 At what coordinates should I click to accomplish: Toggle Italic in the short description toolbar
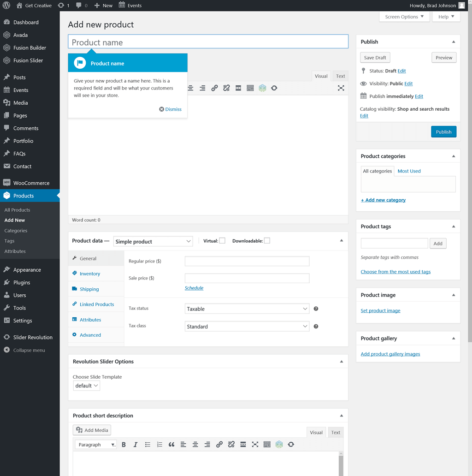click(136, 445)
